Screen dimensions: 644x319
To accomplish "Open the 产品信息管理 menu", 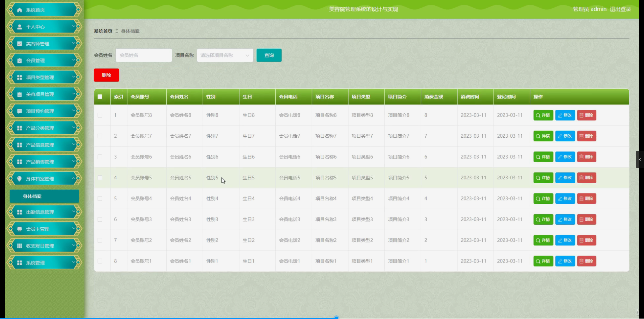I will (x=44, y=145).
